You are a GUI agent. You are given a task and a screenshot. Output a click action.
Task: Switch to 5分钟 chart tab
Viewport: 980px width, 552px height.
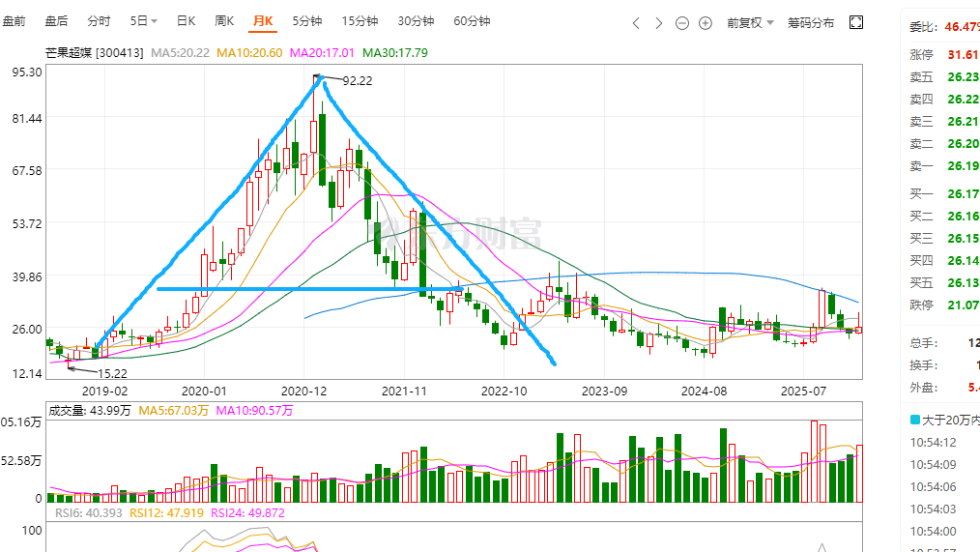(x=307, y=21)
